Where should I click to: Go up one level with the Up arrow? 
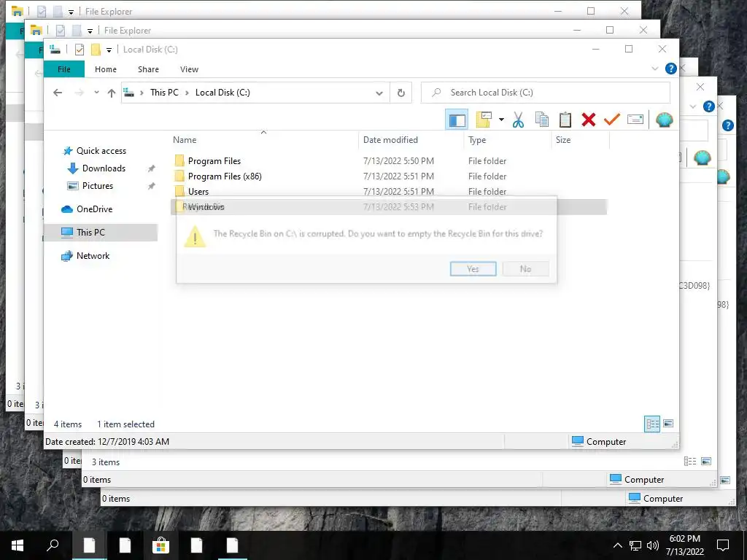click(x=112, y=93)
